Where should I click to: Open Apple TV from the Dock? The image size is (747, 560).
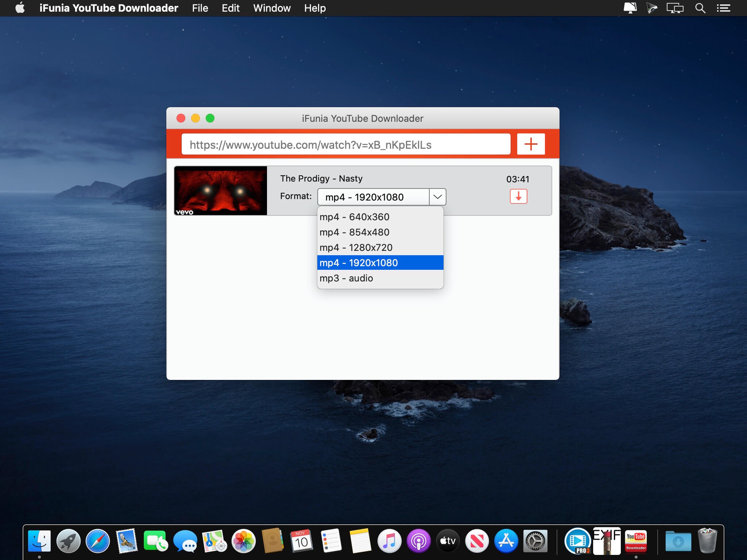(x=448, y=541)
